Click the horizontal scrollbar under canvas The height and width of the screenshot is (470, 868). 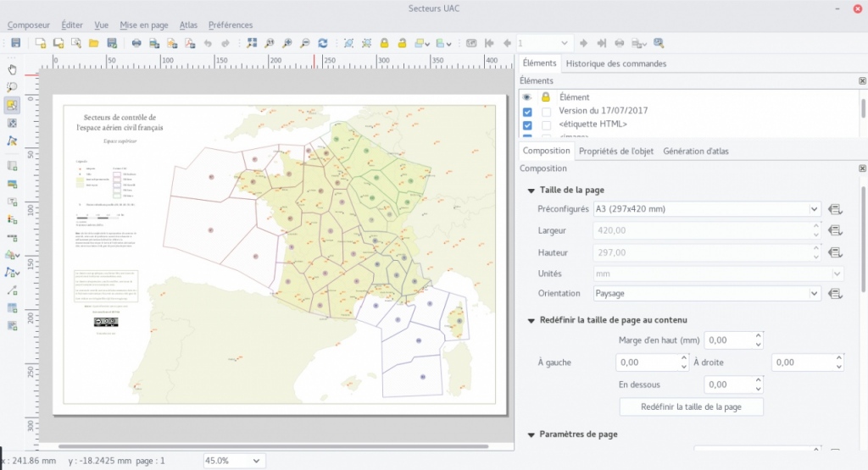pyautogui.click(x=274, y=446)
